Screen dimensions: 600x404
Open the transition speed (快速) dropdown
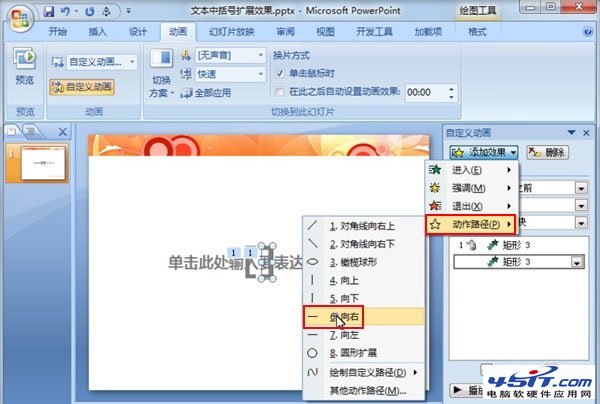(230, 74)
